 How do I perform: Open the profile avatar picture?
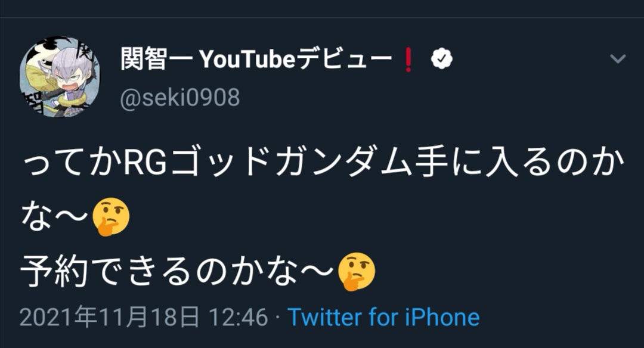60,77
